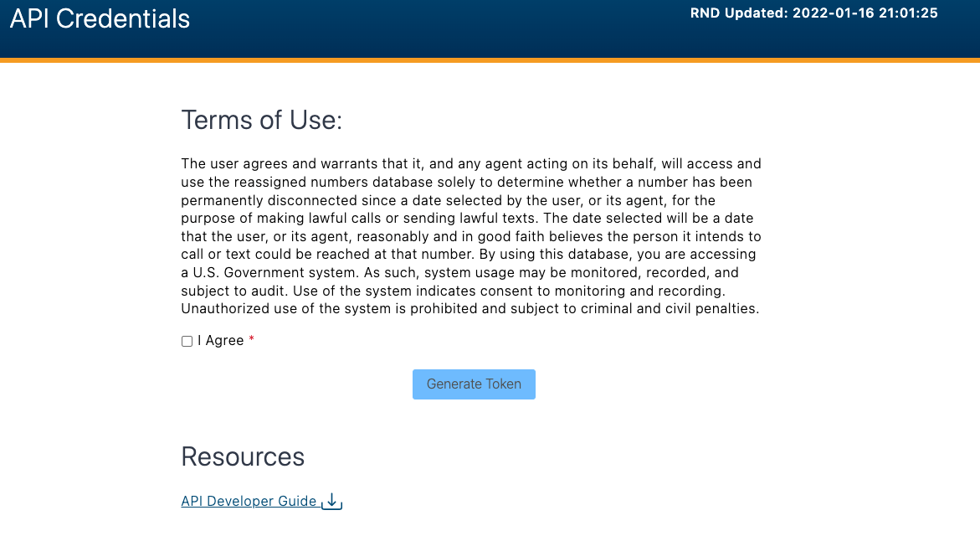
Task: Open the API Developer Guide link
Action: (249, 501)
